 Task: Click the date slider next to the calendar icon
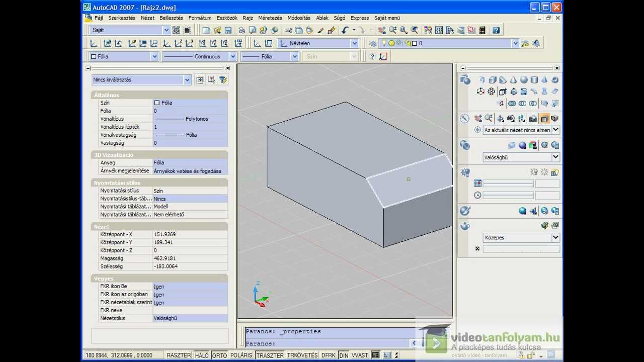pos(508,184)
